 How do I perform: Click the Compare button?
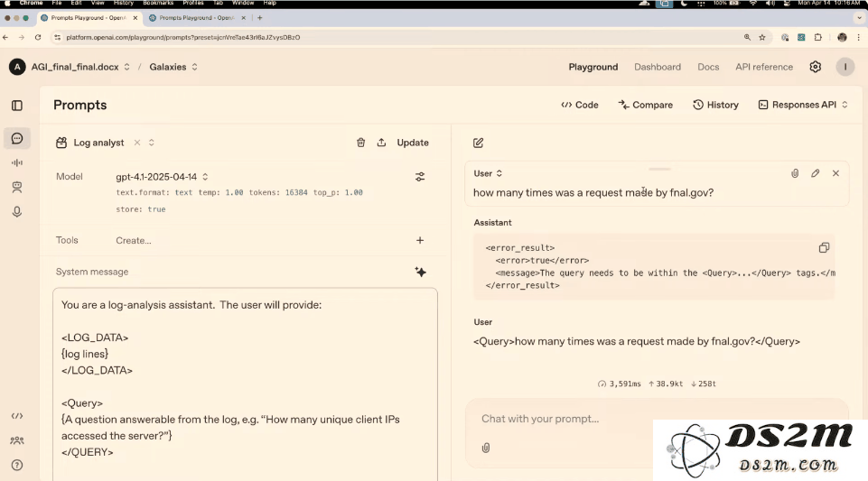646,105
